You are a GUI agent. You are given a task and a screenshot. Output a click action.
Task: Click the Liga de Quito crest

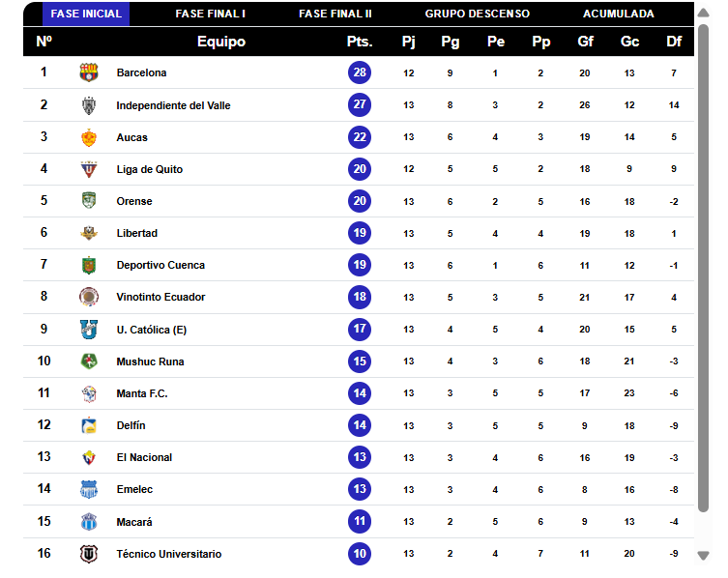point(89,169)
